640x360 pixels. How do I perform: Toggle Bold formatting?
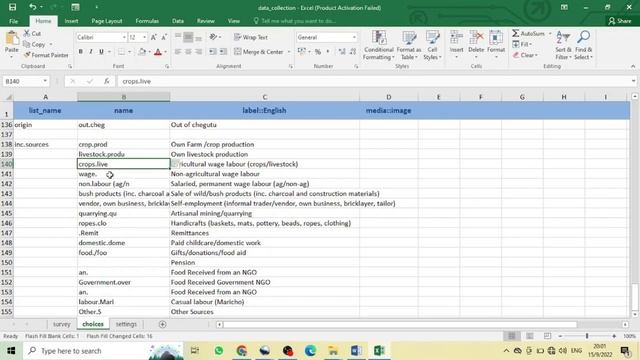80,52
